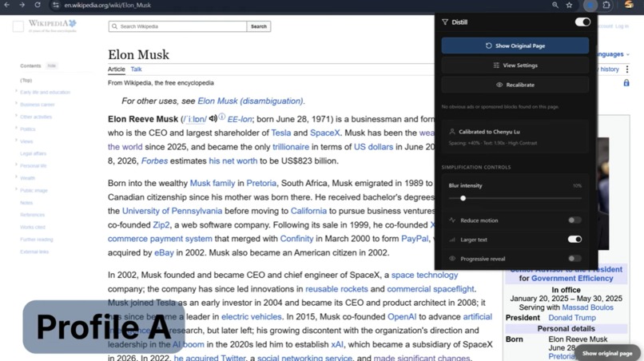Click the Recalibrate button
This screenshot has height=361, width=644.
515,85
